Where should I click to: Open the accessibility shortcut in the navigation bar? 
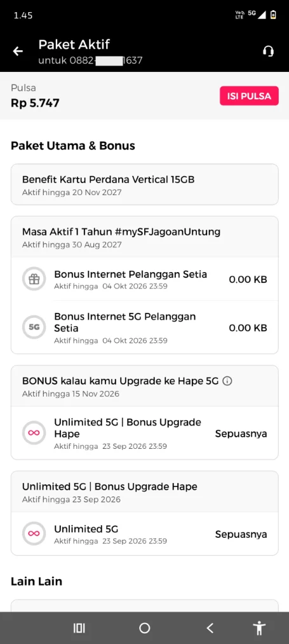(x=259, y=627)
